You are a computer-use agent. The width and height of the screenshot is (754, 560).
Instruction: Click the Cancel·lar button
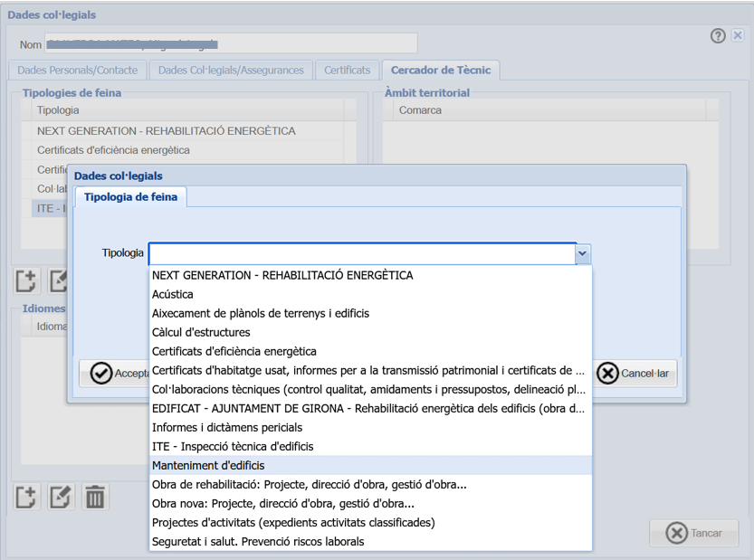[x=634, y=374]
